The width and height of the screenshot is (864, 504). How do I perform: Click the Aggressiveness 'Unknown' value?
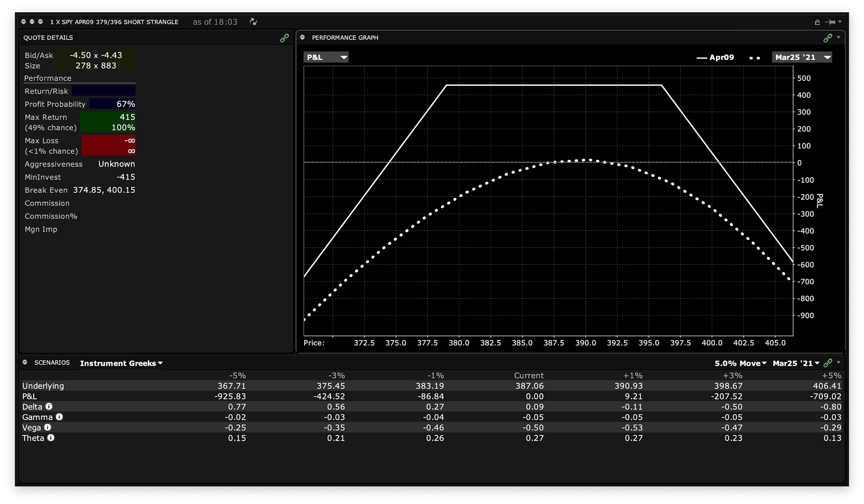[116, 164]
